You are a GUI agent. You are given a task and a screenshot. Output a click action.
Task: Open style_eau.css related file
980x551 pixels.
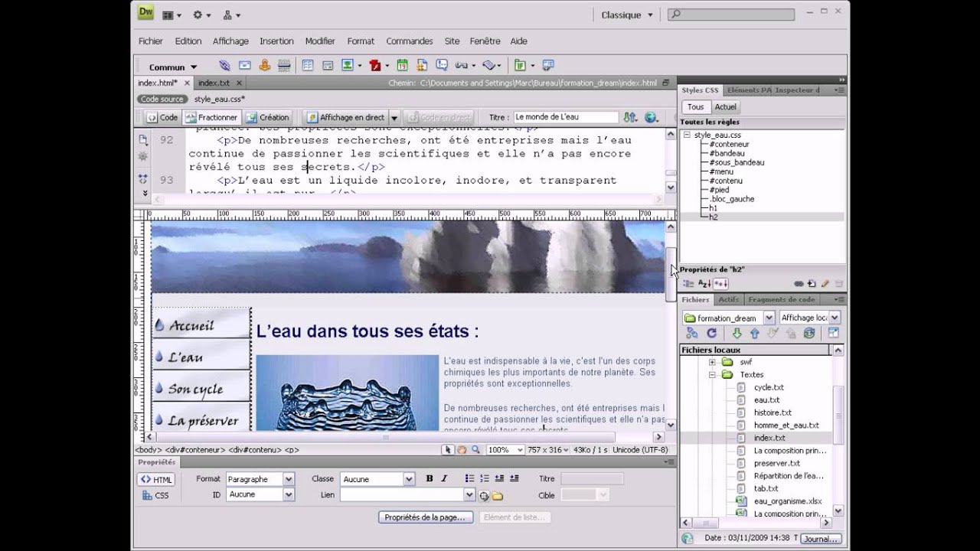click(x=220, y=99)
